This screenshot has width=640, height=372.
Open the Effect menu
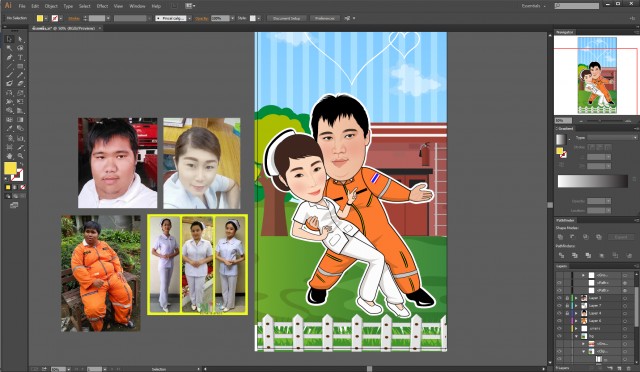click(102, 6)
